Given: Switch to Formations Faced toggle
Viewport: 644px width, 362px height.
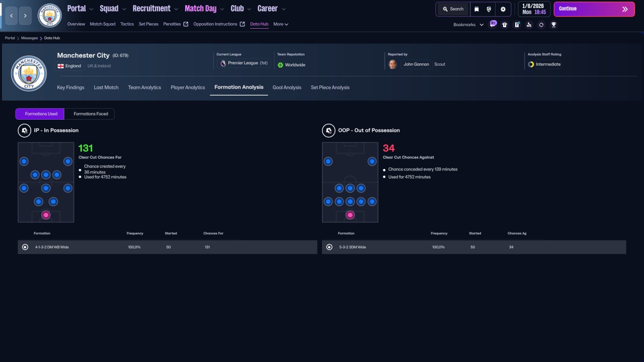Looking at the screenshot, I should click(91, 114).
